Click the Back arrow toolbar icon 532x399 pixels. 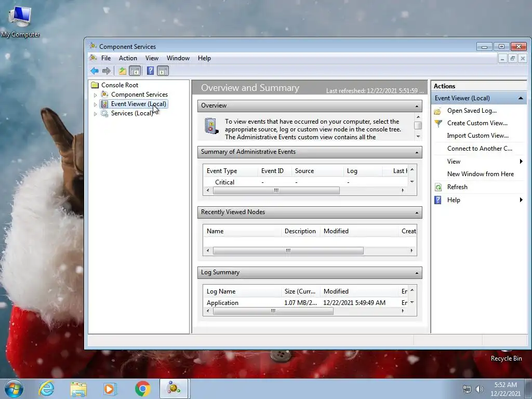click(95, 71)
